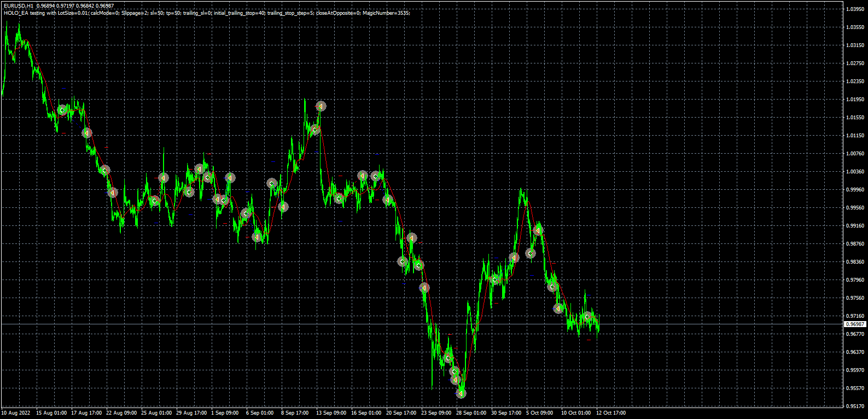Click the rightmost trade marker near 12 Oct

[x=587, y=316]
